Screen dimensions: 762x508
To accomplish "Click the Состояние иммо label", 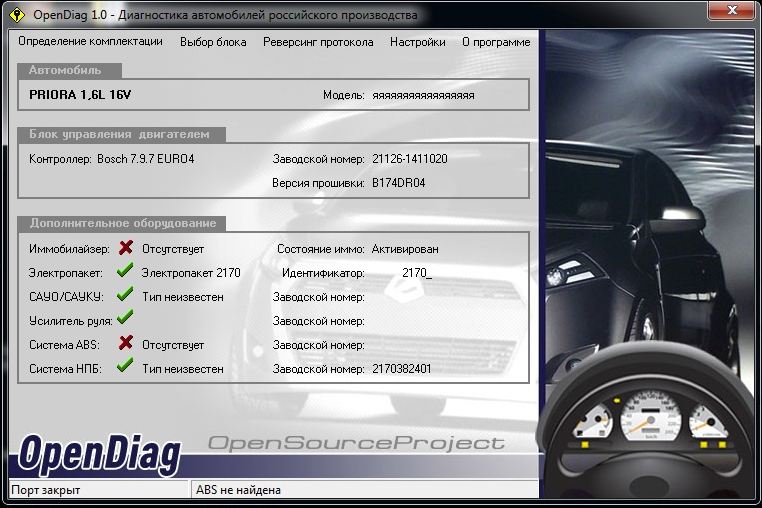I will click(321, 249).
